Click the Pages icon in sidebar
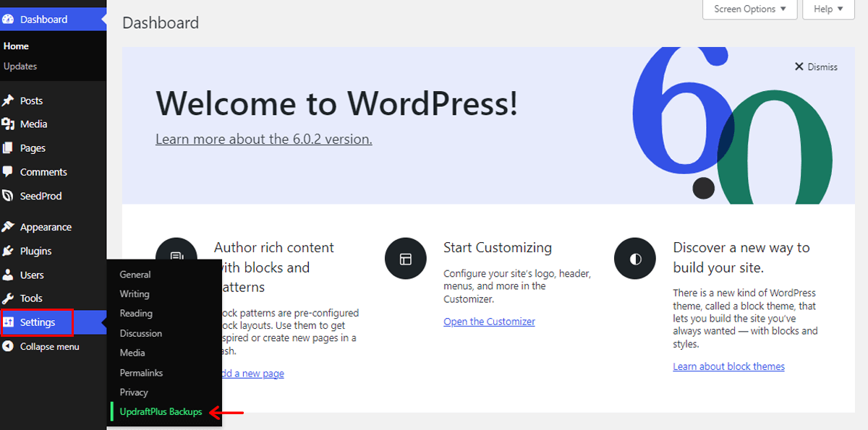Viewport: 868px width, 430px height. pyautogui.click(x=8, y=148)
